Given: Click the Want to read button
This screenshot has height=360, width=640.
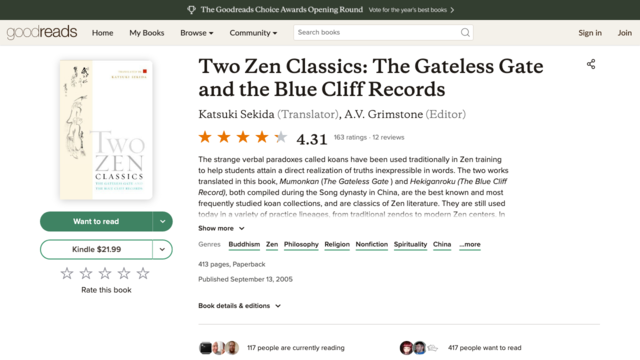Looking at the screenshot, I should click(96, 222).
